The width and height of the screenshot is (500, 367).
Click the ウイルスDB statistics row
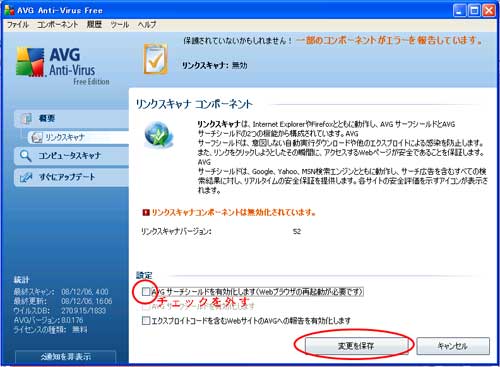coord(59,311)
